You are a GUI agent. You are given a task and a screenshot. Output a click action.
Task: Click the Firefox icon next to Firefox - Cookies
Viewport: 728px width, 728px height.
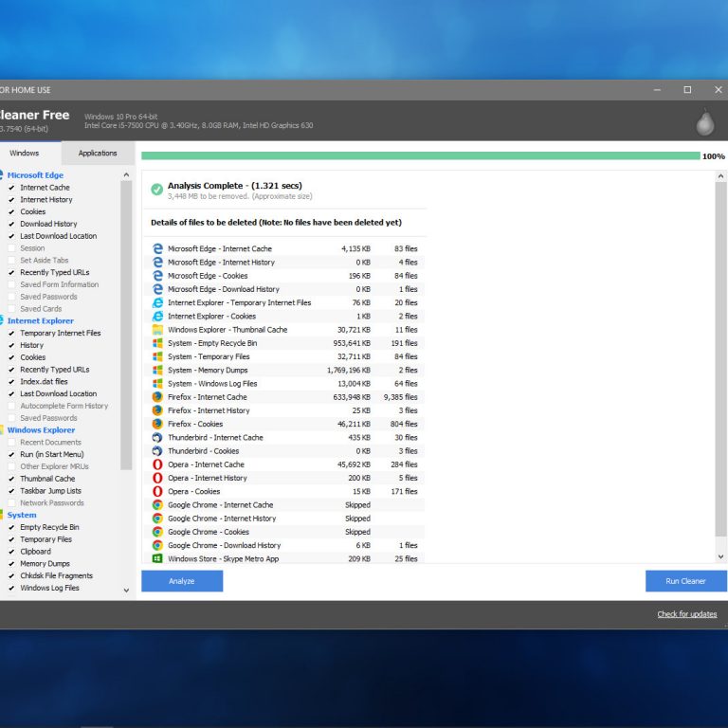[157, 424]
